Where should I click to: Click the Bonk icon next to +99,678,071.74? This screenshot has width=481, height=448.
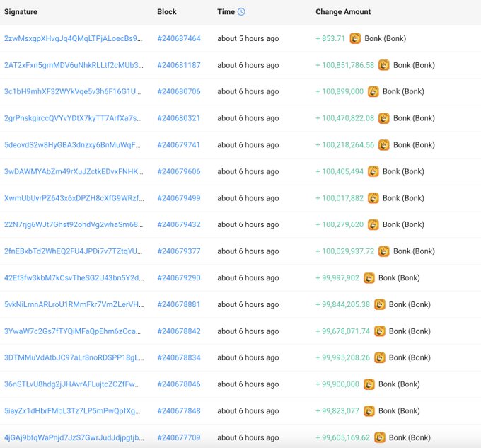(380, 331)
